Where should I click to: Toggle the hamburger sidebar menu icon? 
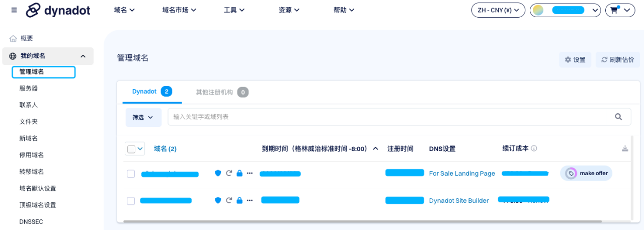point(14,10)
